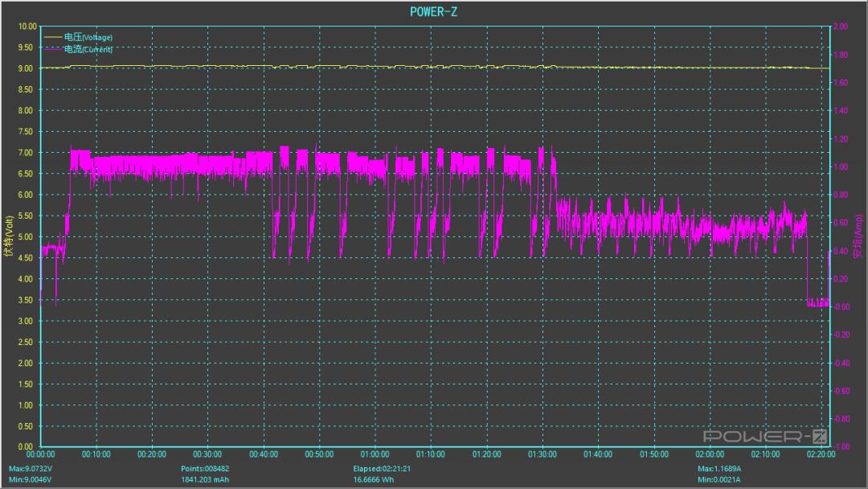Click the -0.60 label on the amp axis
Viewport: 868px width, 489px height.
pos(841,390)
